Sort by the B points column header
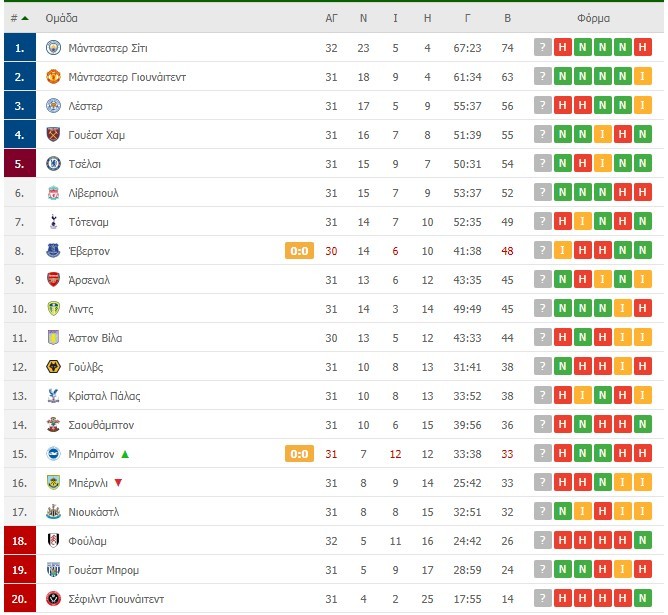The width and height of the screenshot is (668, 615). pos(507,18)
